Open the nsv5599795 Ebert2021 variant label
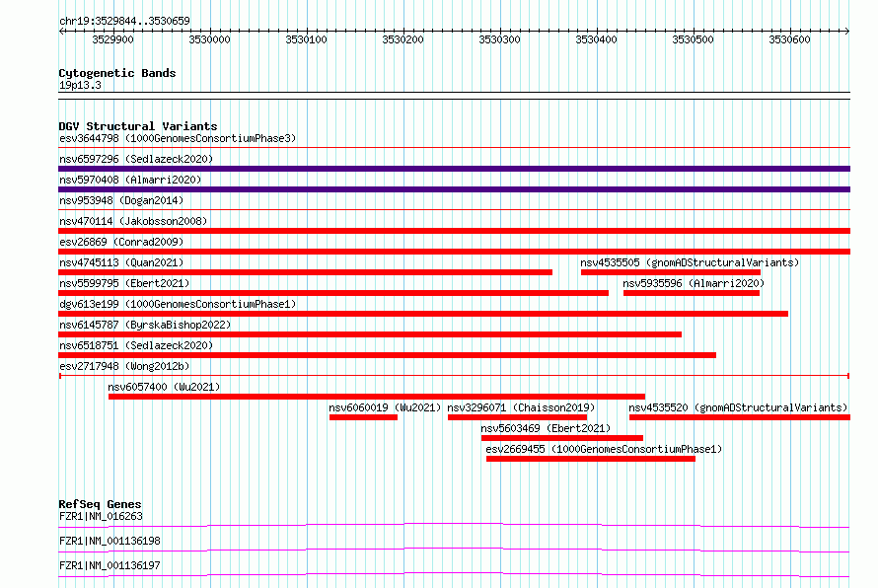The width and height of the screenshot is (878, 588). [x=124, y=283]
